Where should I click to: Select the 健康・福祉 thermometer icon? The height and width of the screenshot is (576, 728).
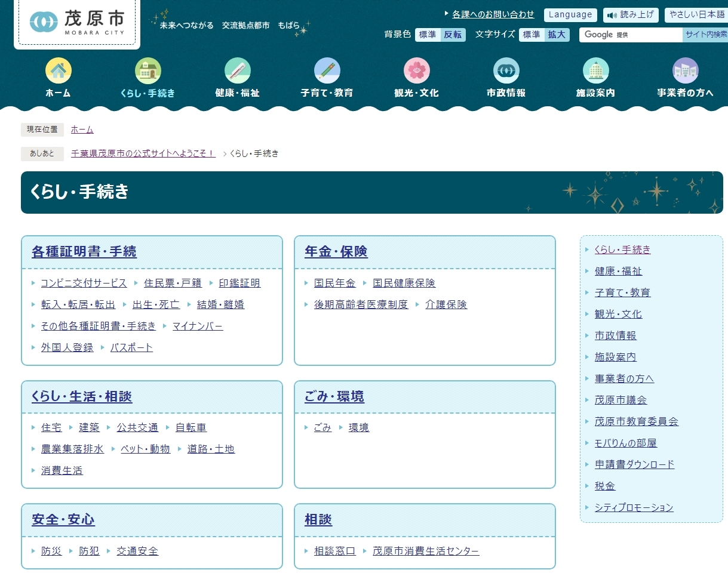tap(237, 70)
